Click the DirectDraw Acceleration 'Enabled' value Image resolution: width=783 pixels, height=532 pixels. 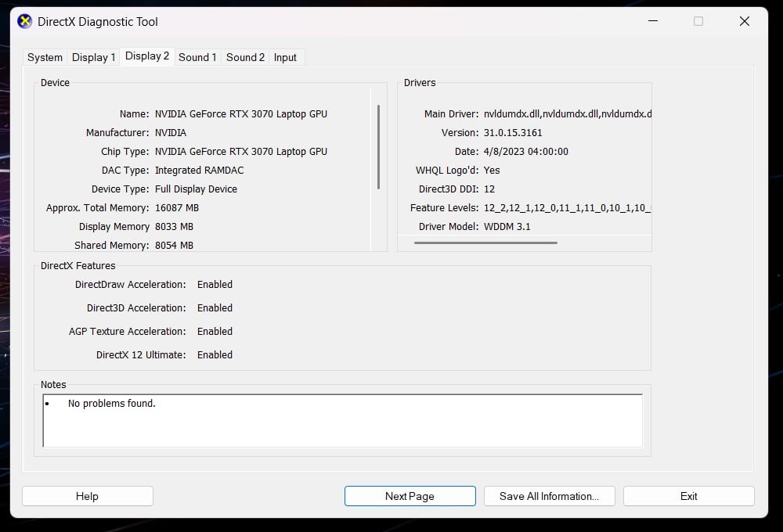[215, 285]
